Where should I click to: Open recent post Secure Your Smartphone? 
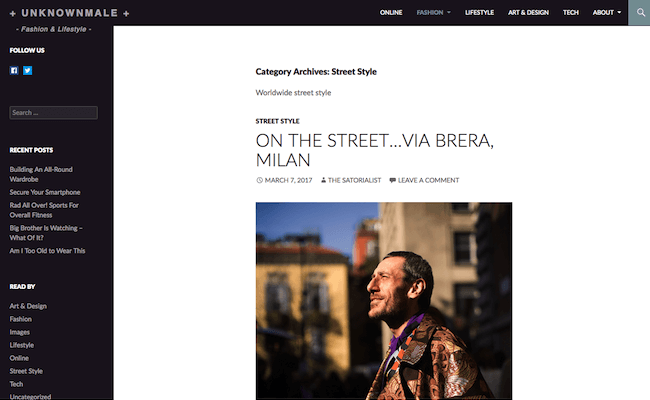(45, 192)
